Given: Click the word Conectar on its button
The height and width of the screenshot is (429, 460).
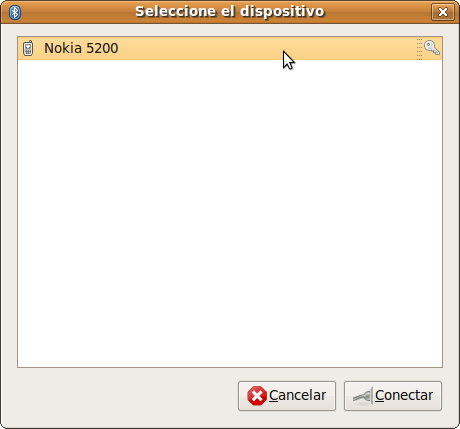Looking at the screenshot, I should (404, 395).
